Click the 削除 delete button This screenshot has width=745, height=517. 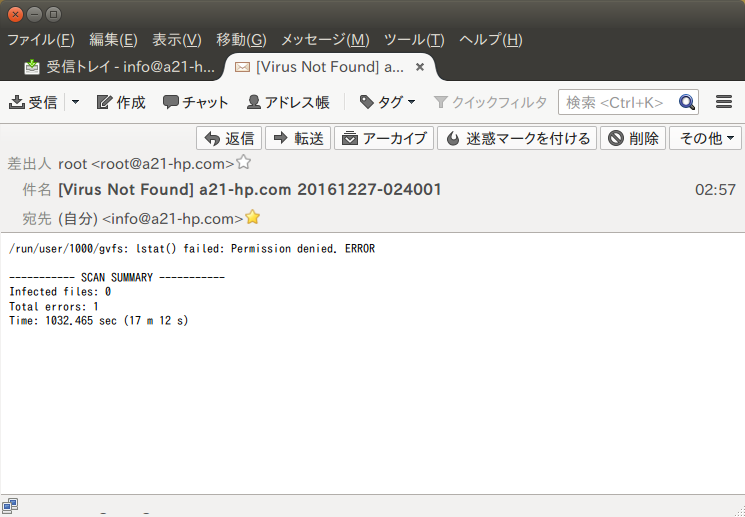coord(633,138)
